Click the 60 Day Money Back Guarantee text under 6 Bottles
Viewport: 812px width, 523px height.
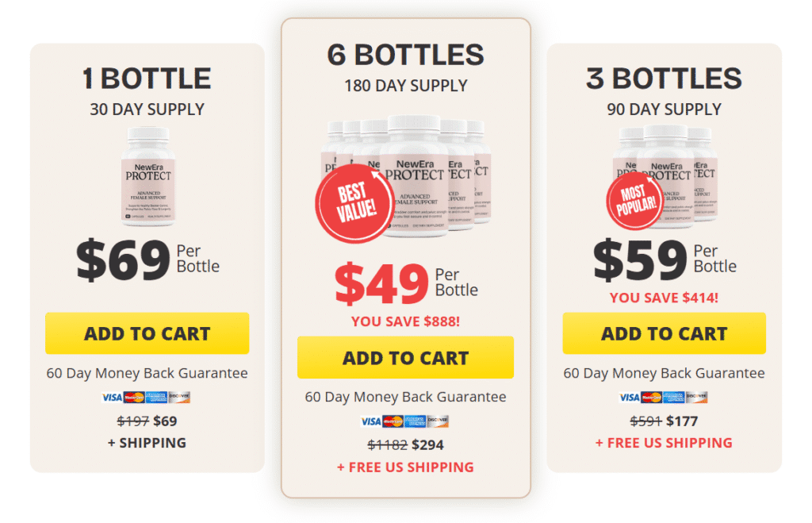pos(405,397)
